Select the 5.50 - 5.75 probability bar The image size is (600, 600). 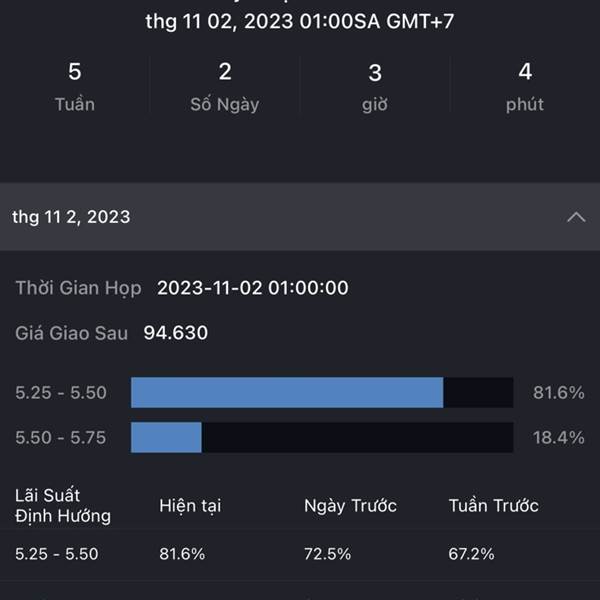tap(322, 437)
